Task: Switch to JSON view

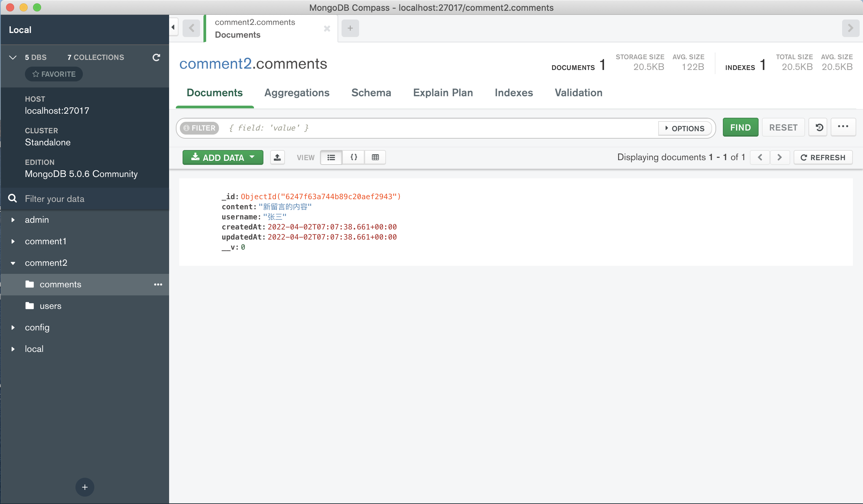Action: point(354,157)
